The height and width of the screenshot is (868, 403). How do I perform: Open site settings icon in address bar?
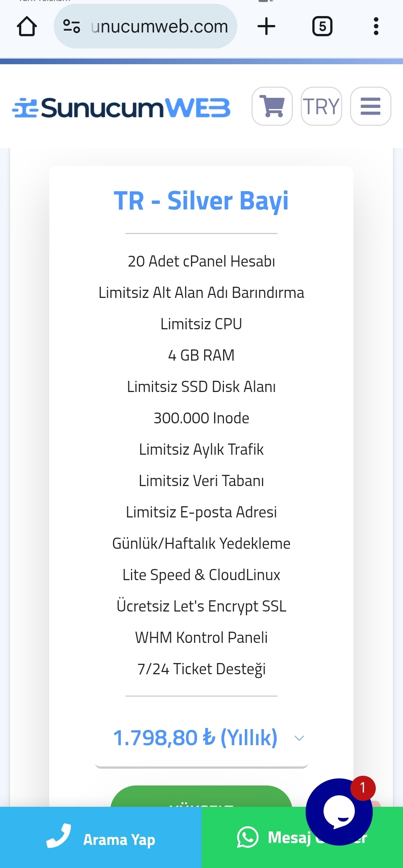[x=72, y=26]
